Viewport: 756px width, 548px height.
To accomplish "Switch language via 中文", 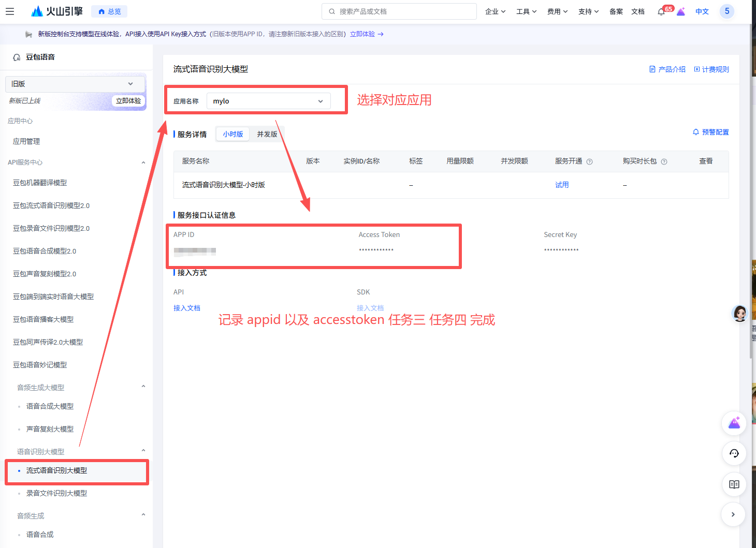I will [702, 11].
